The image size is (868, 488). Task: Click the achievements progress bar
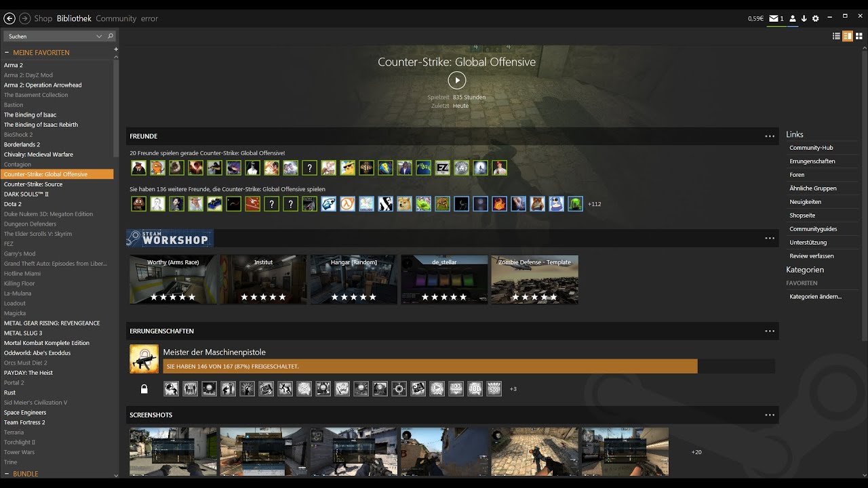[469, 366]
